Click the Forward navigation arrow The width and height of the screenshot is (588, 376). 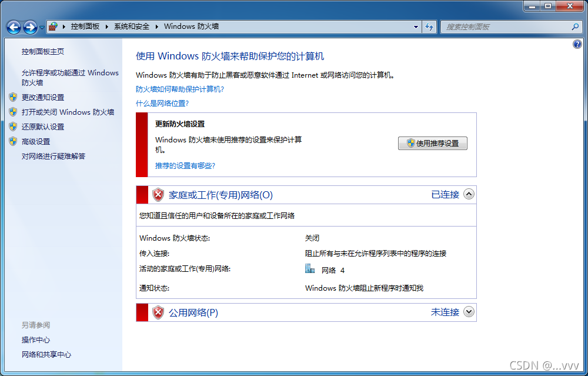click(x=31, y=27)
